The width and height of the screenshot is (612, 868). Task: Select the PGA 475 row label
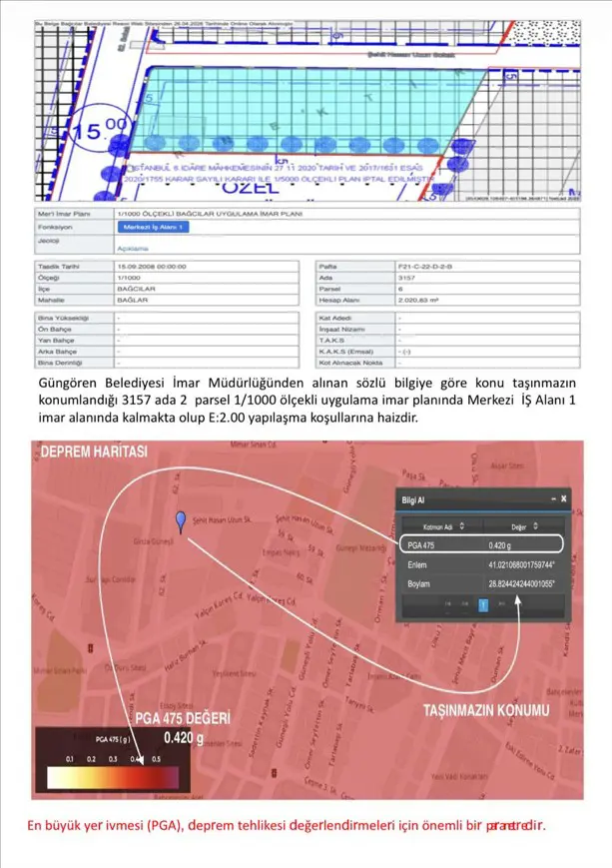click(420, 545)
